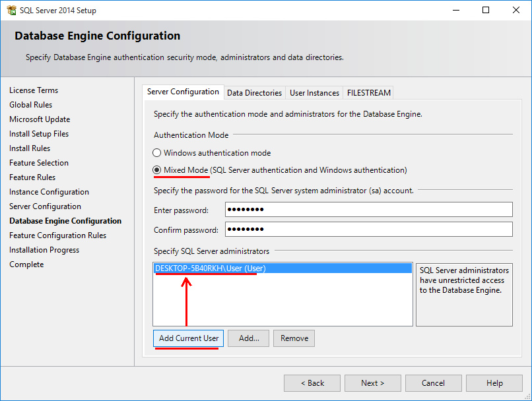Click License Terms in the steps list
The width and height of the screenshot is (532, 401).
pyautogui.click(x=34, y=90)
